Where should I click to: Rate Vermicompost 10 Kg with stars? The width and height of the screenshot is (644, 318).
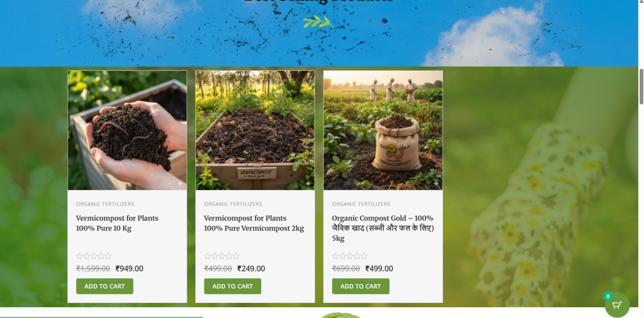94,256
